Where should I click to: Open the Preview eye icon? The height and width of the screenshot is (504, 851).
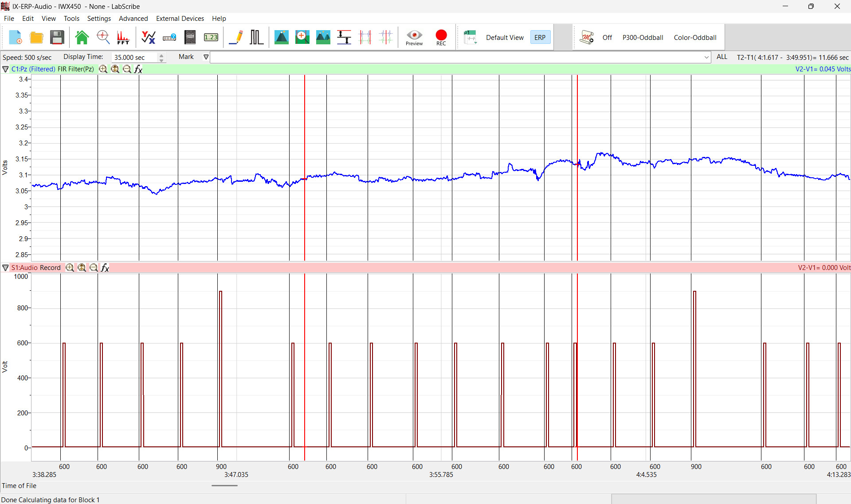point(414,38)
